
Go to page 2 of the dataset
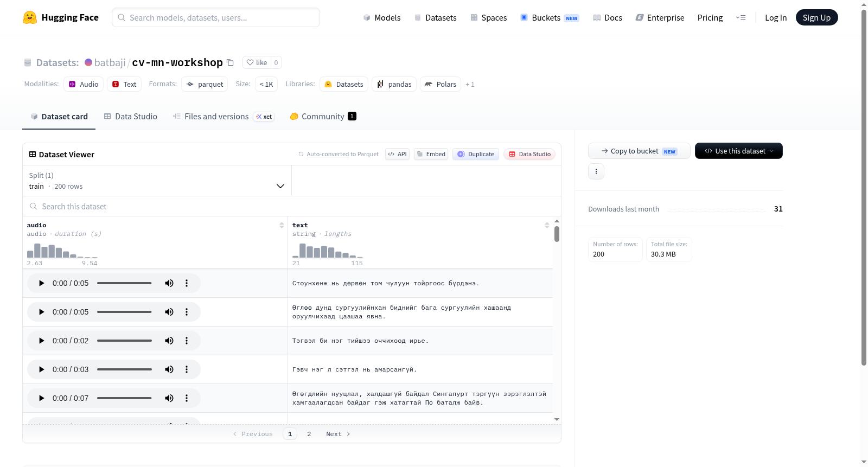pyautogui.click(x=309, y=434)
